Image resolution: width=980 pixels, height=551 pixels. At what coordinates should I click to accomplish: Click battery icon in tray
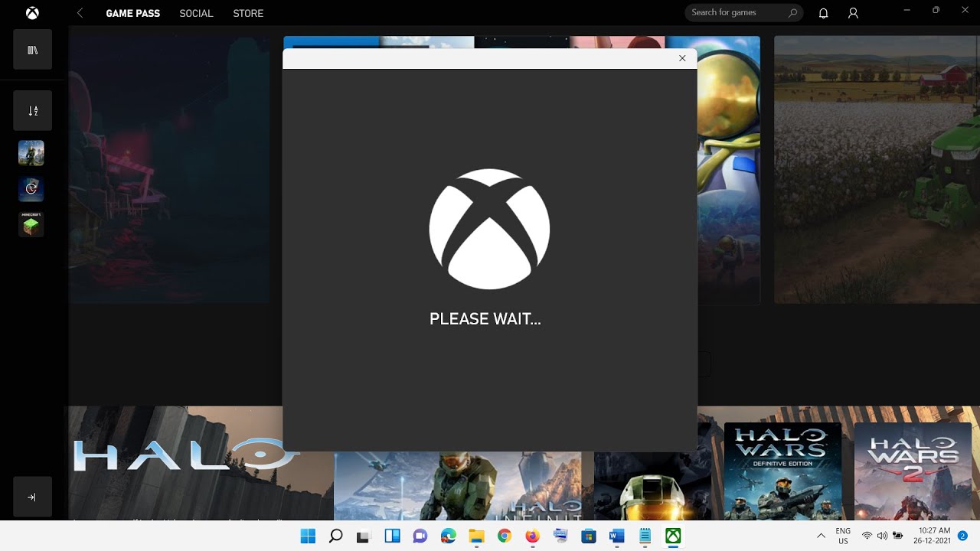coord(898,536)
